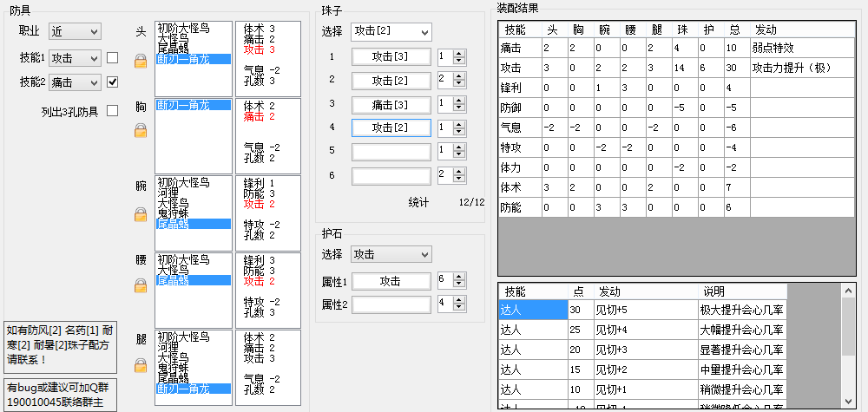Toggle the lock icon next to 腰 armor

pyautogui.click(x=140, y=284)
